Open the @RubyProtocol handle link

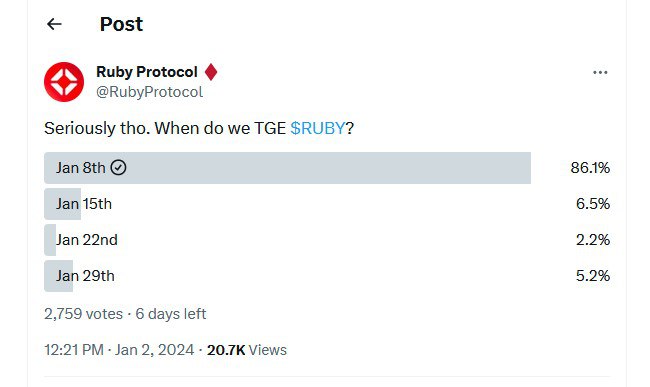(x=149, y=92)
